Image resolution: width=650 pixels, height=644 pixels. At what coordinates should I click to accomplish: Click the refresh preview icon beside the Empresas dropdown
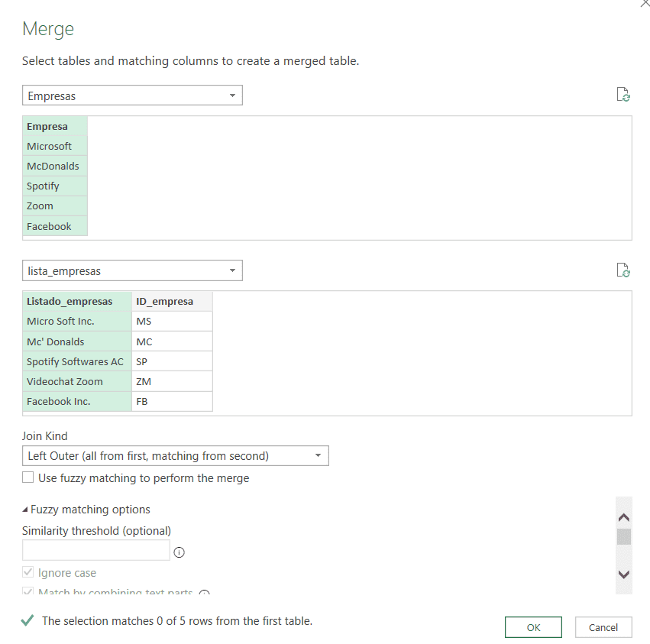623,95
